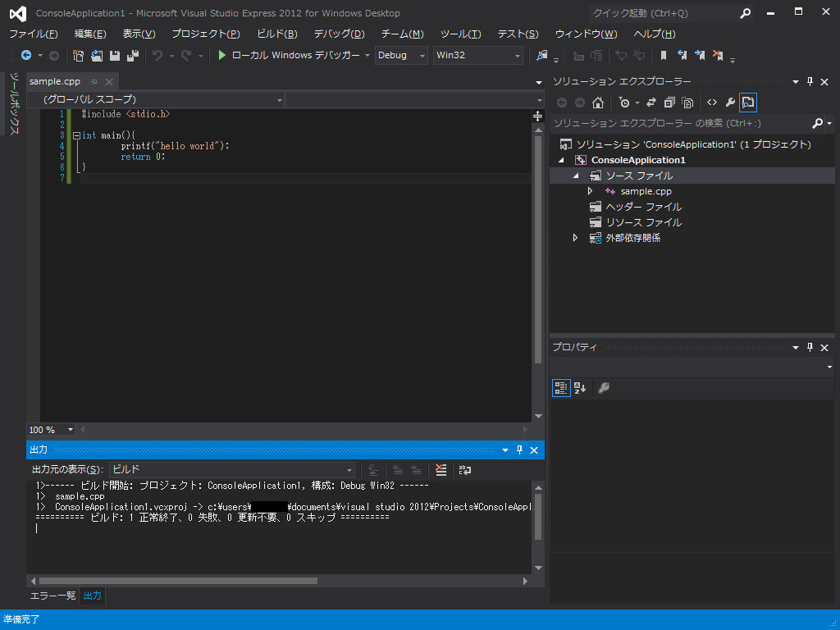Click the bookmark icon in the main toolbar
The width and height of the screenshot is (840, 630).
(x=664, y=55)
